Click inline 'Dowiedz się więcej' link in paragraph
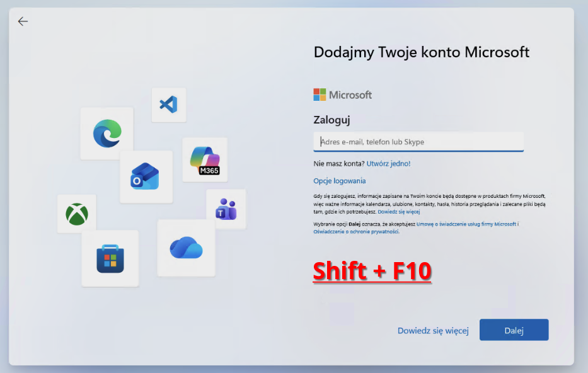 pos(399,212)
